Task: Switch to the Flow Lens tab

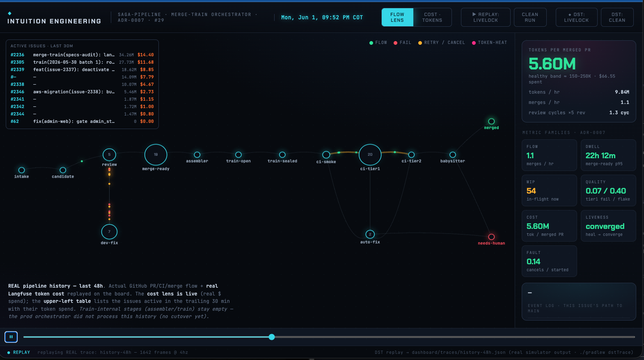Action: point(397,17)
